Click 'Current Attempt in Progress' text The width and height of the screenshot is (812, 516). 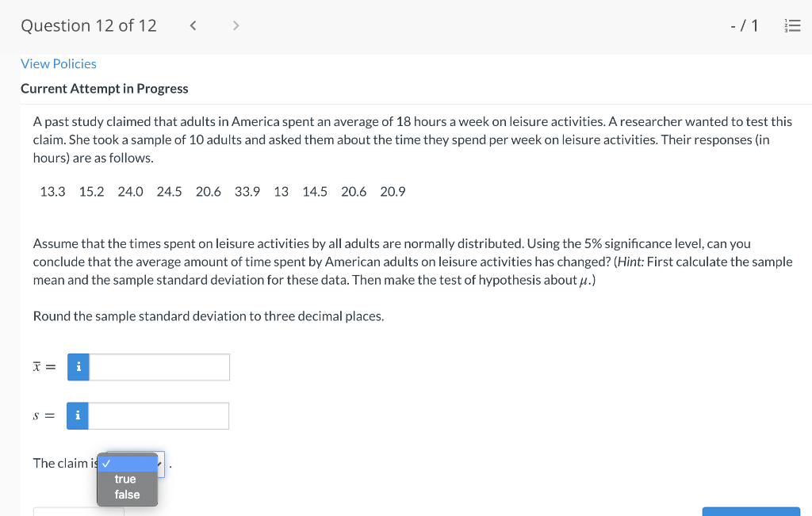105,89
